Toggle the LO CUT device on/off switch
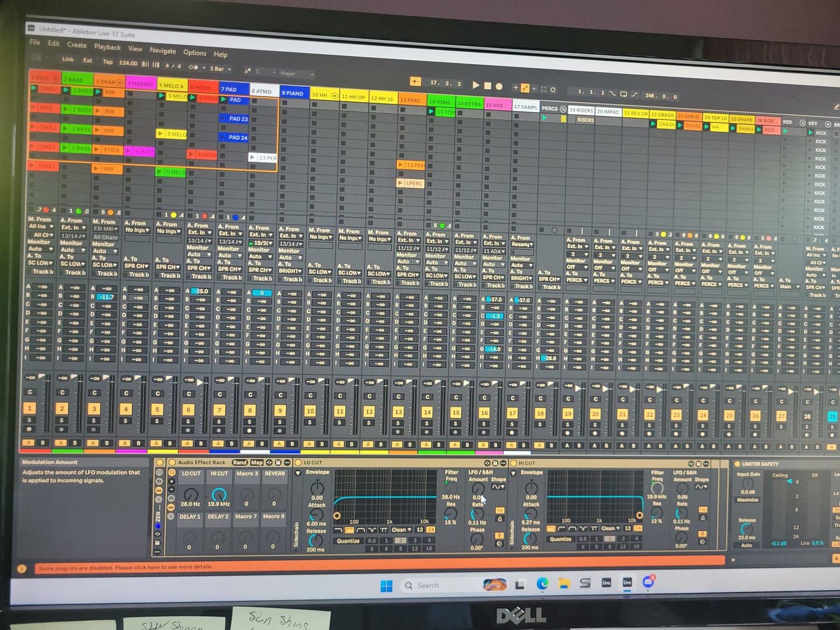Viewport: 840px width, 630px height. 299,463
